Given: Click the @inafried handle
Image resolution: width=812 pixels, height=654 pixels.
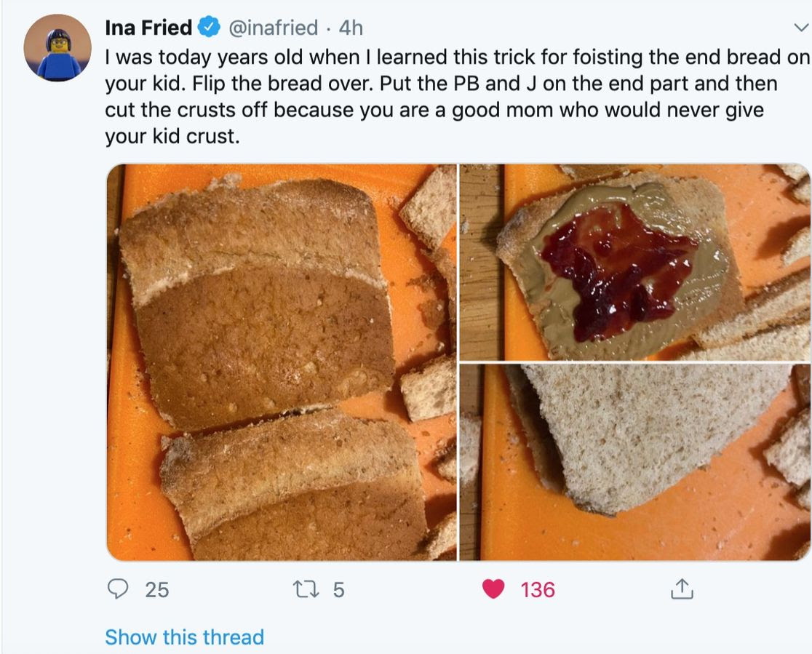Looking at the screenshot, I should click(x=274, y=28).
